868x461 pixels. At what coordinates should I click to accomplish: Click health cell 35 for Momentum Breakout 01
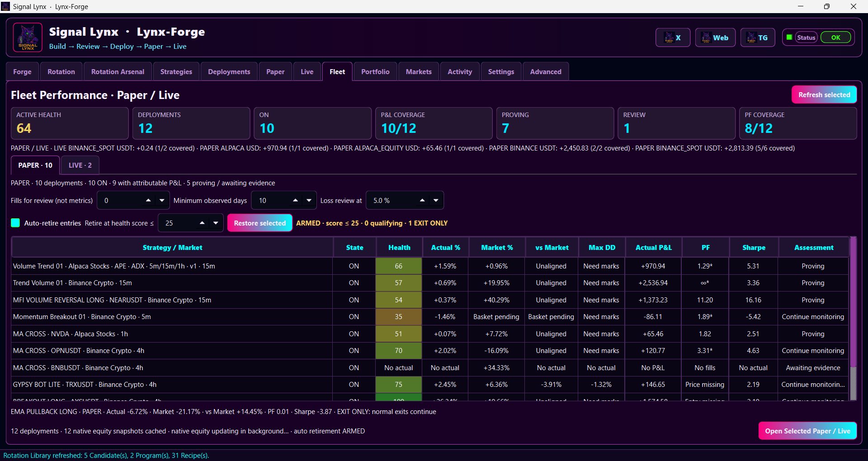pos(398,317)
